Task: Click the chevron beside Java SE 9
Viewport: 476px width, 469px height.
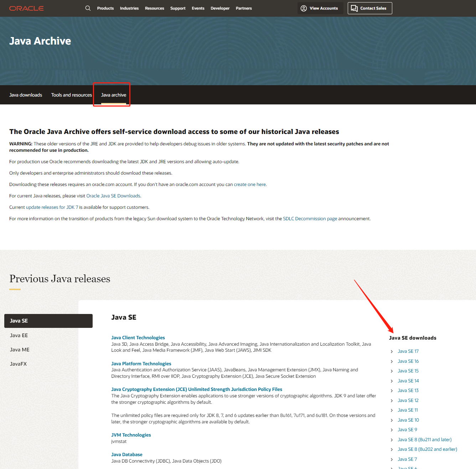Action: point(392,430)
